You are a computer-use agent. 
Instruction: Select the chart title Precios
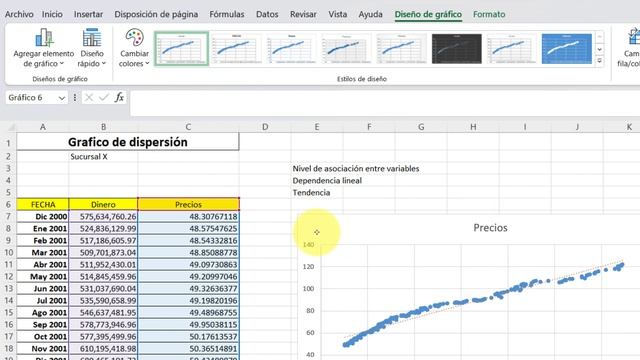490,228
